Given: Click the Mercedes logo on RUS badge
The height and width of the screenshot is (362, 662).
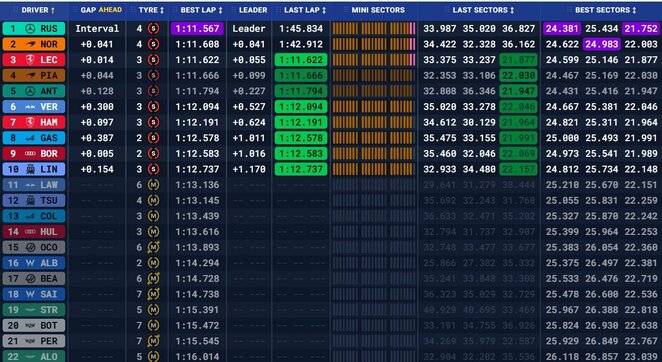Looking at the screenshot, I should [30, 29].
